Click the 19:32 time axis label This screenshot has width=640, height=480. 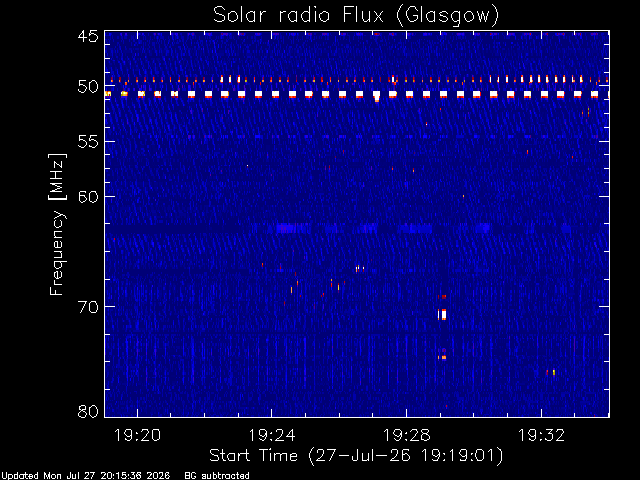point(541,435)
